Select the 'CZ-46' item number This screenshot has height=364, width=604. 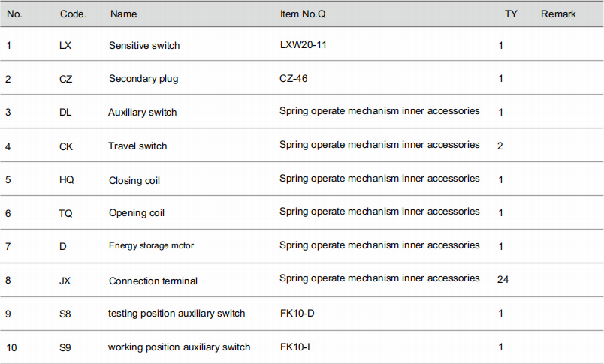pos(294,79)
